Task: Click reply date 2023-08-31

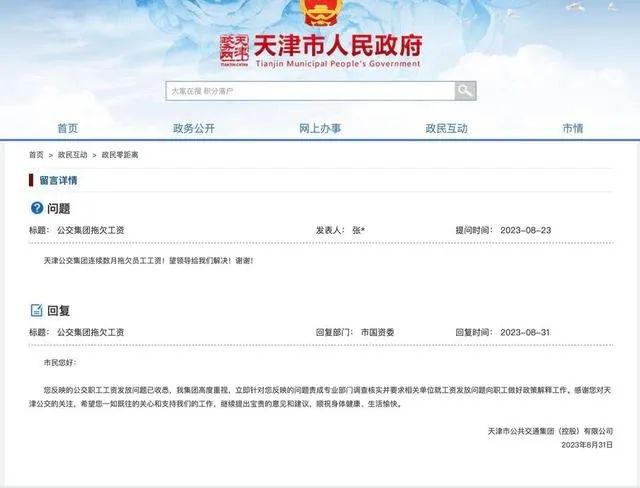Action: point(525,333)
